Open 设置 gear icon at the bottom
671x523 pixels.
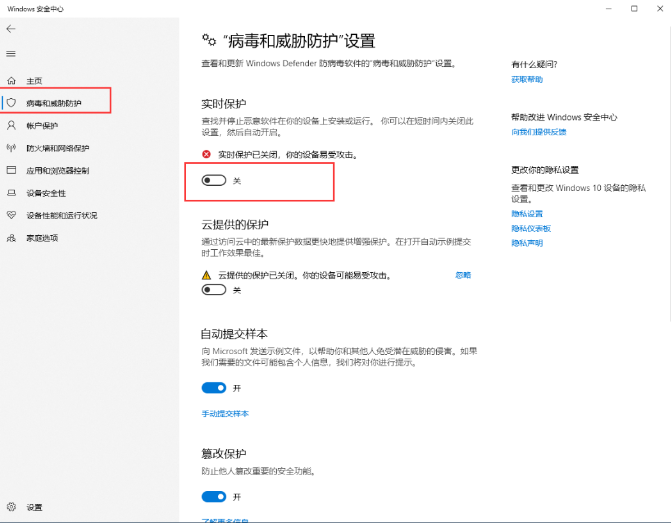point(12,507)
